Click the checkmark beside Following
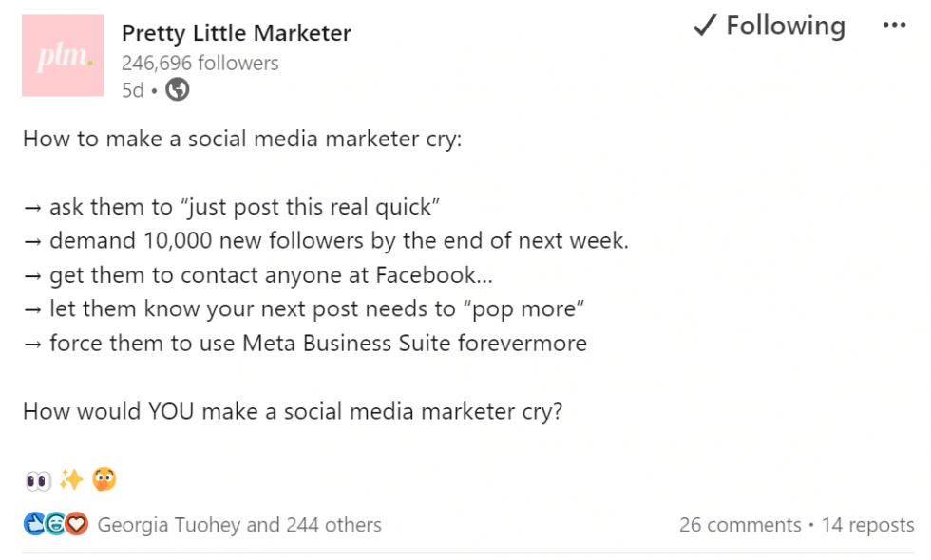This screenshot has width=931, height=560. pos(703,26)
